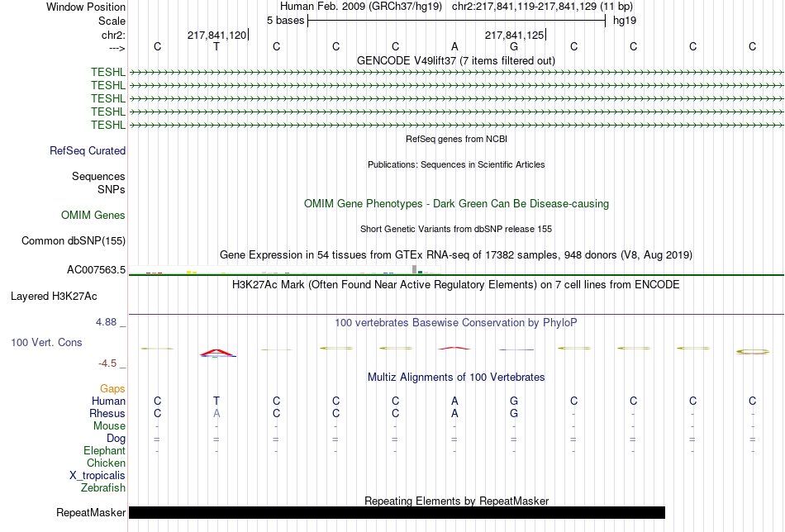
Task: Click the RepeatMasker track label
Action: [91, 512]
